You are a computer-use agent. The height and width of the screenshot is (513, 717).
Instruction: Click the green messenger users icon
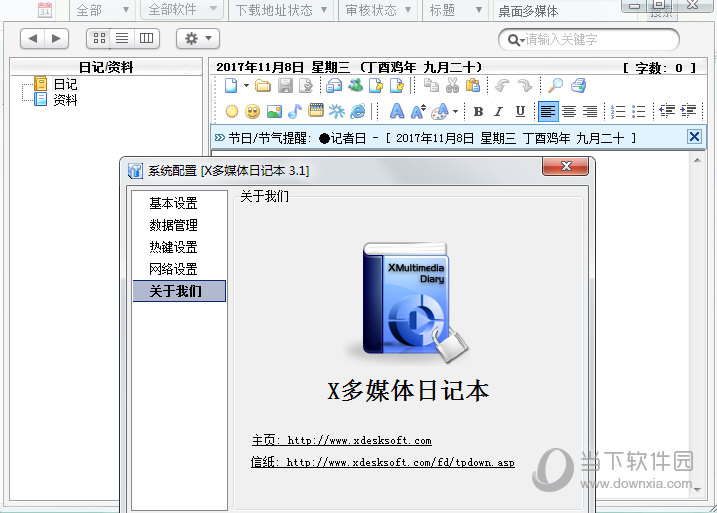point(355,86)
